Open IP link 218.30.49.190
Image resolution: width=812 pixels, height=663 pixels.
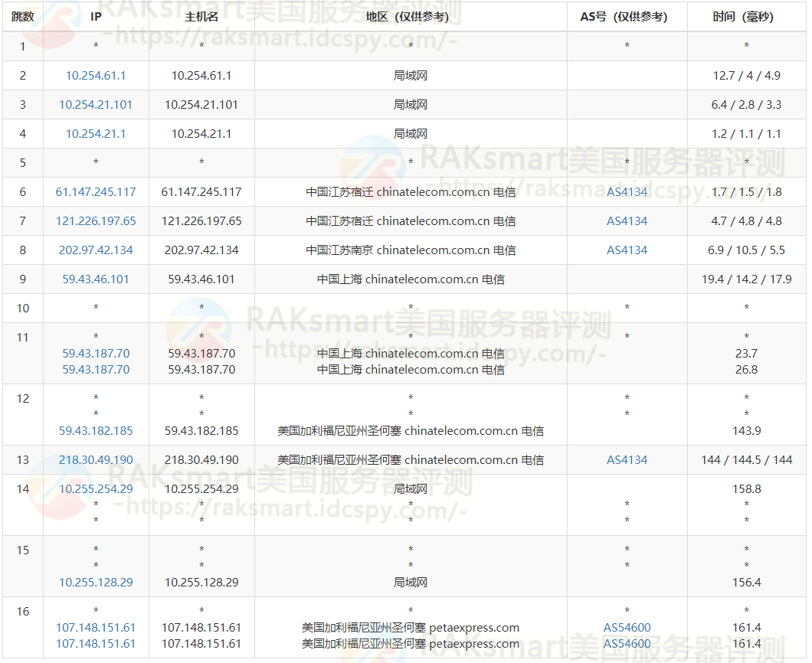96,459
